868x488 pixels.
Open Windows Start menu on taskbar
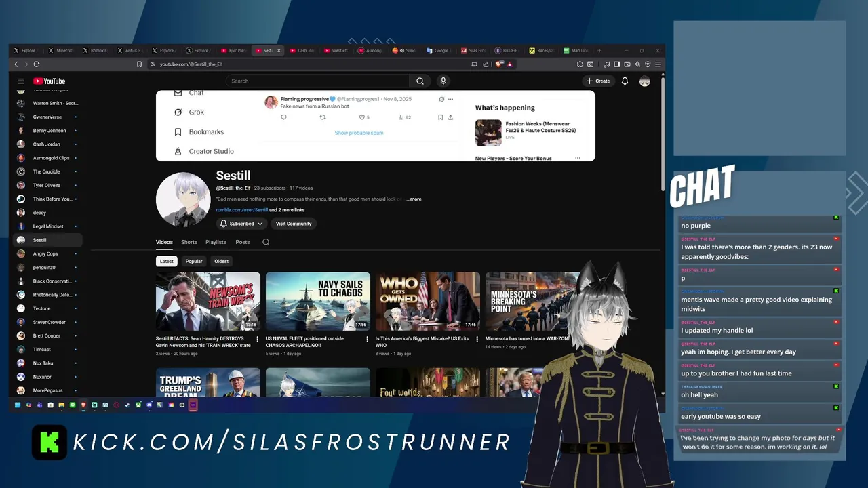click(18, 405)
